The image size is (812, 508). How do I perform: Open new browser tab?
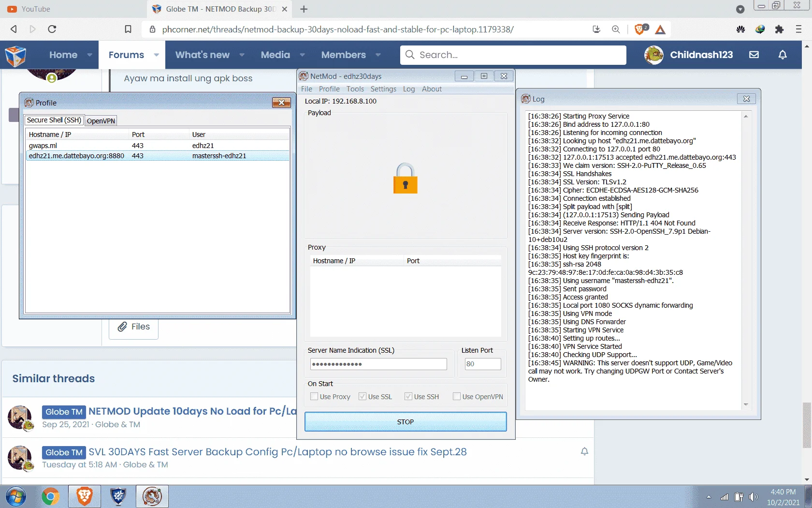[304, 9]
